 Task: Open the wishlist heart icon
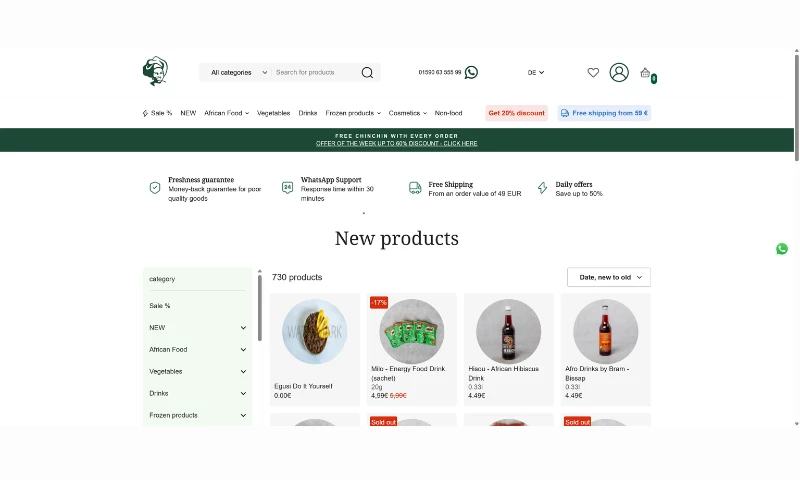tap(593, 72)
